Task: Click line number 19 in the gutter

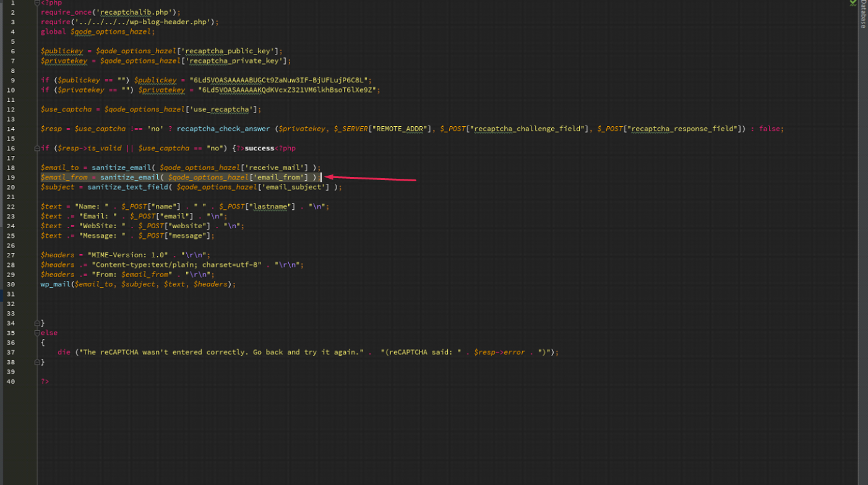Action: click(11, 178)
